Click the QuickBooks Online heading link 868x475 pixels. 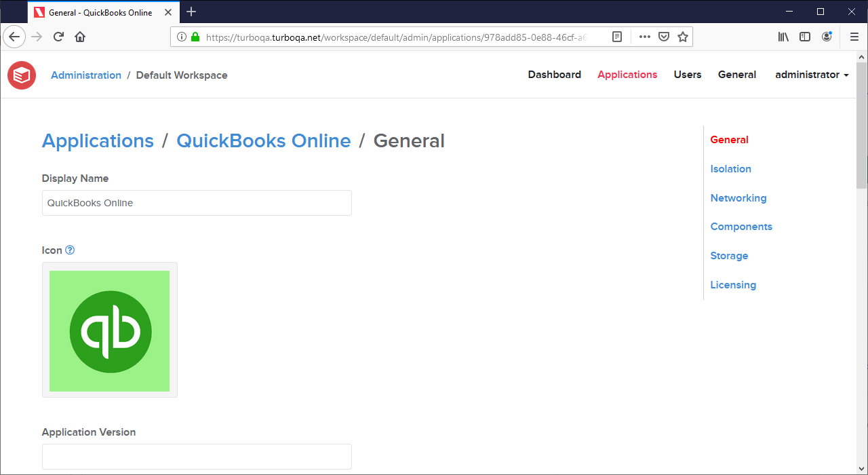(x=264, y=140)
